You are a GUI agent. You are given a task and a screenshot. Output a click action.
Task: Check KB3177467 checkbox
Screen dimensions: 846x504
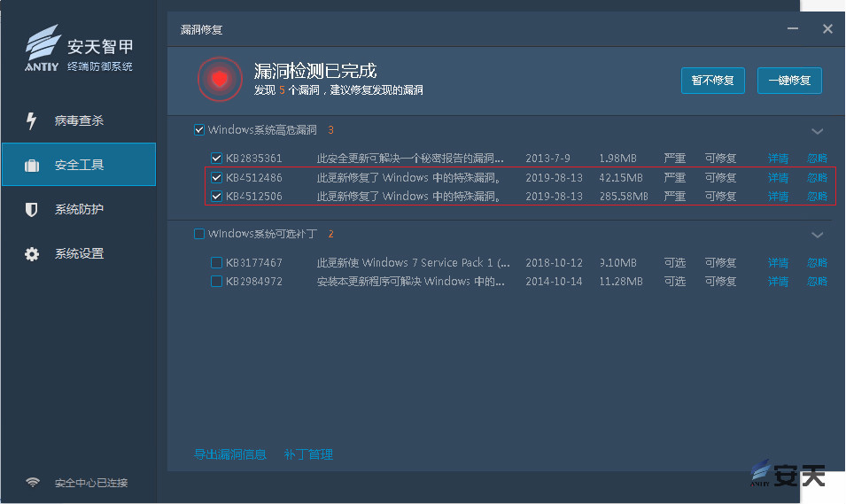pos(216,263)
